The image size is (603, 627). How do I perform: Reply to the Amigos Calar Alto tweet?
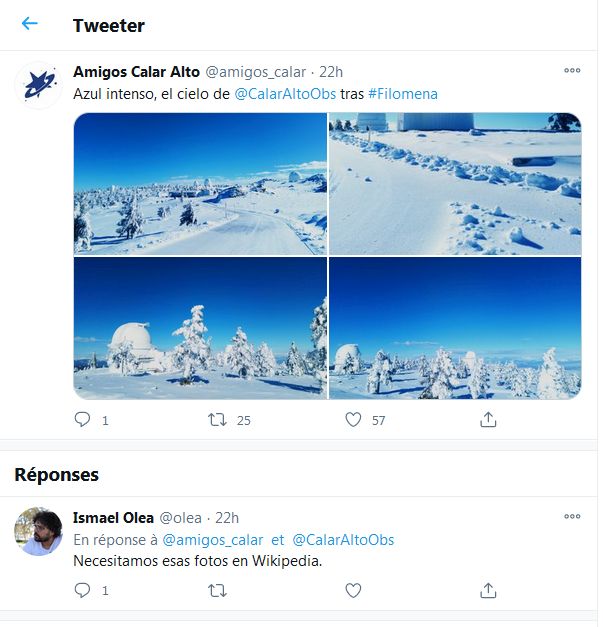point(83,420)
